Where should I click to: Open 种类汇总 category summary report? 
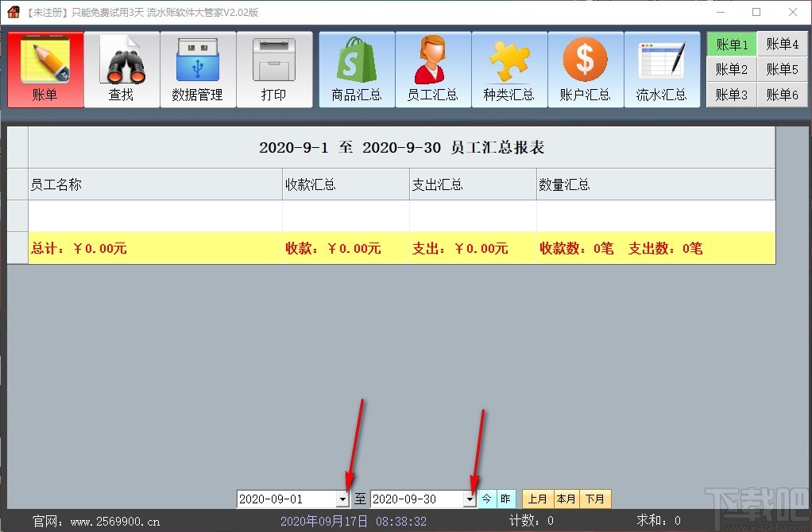point(508,69)
